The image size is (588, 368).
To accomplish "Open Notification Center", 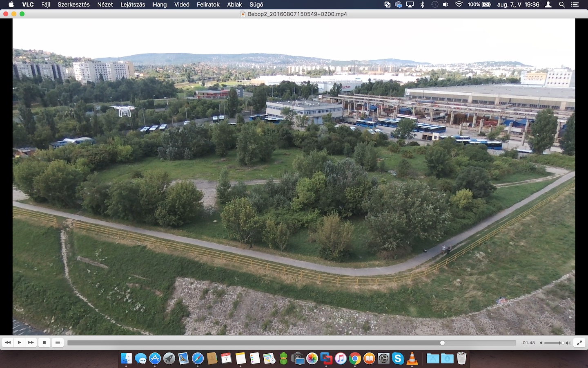I will click(x=575, y=4).
